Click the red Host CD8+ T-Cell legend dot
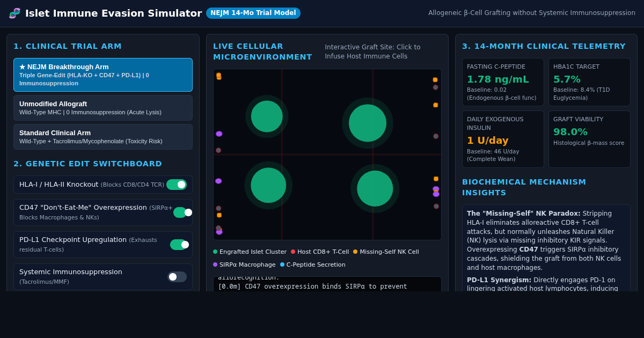The width and height of the screenshot is (644, 338). point(293,252)
